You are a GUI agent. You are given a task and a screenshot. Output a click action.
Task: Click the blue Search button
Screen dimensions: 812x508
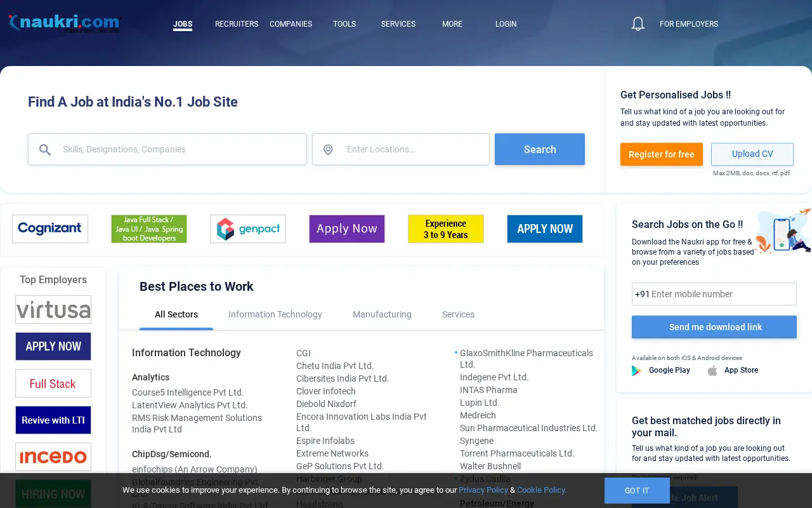540,149
